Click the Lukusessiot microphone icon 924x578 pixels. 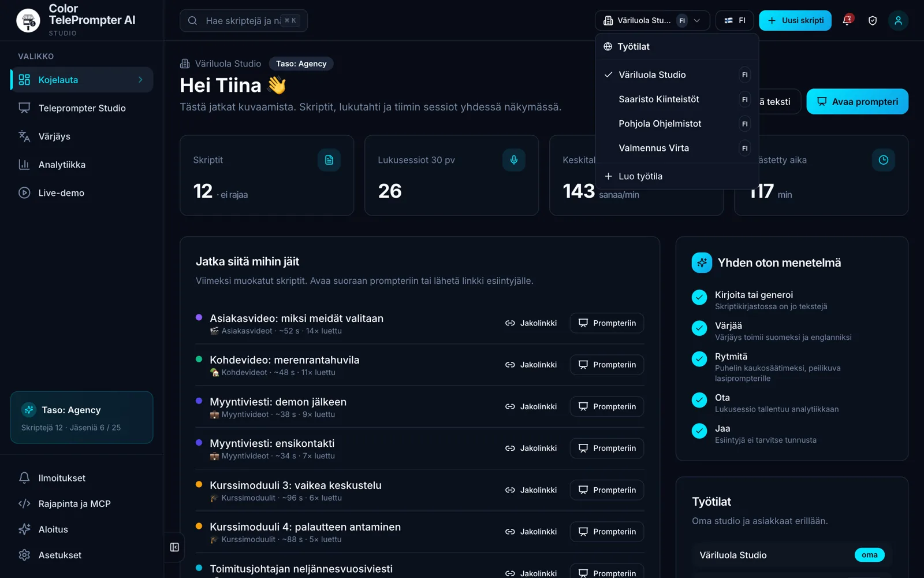point(514,160)
